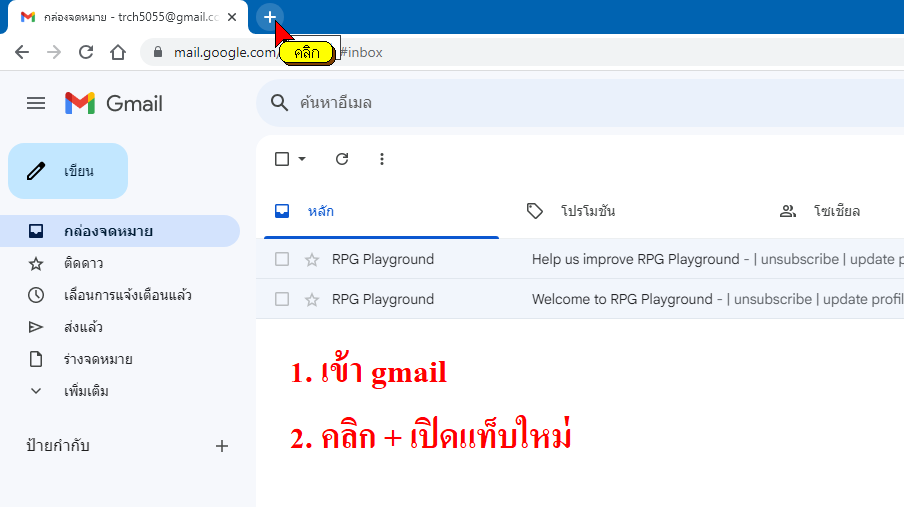The height and width of the screenshot is (507, 904).
Task: Refresh the inbox message list
Action: [x=342, y=159]
